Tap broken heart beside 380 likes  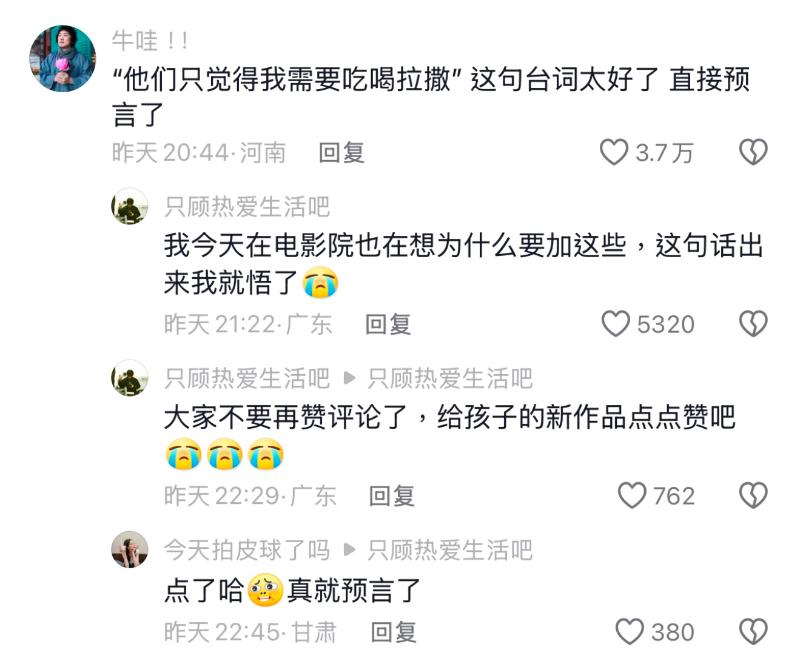point(753,631)
